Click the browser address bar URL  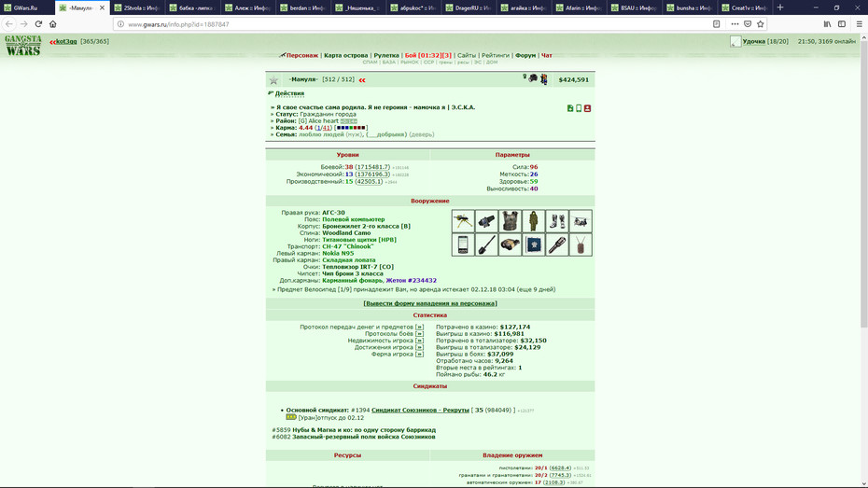[x=178, y=24]
